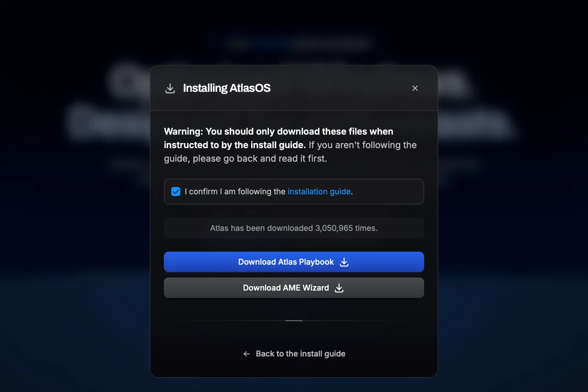Close the Installing AtlasOS dialog
Viewport: 588px width, 392px height.
415,88
